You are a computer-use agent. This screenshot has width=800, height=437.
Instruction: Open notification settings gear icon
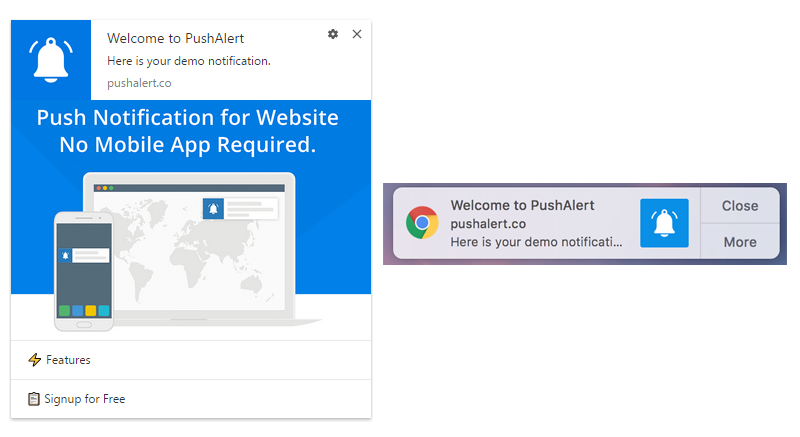point(333,34)
